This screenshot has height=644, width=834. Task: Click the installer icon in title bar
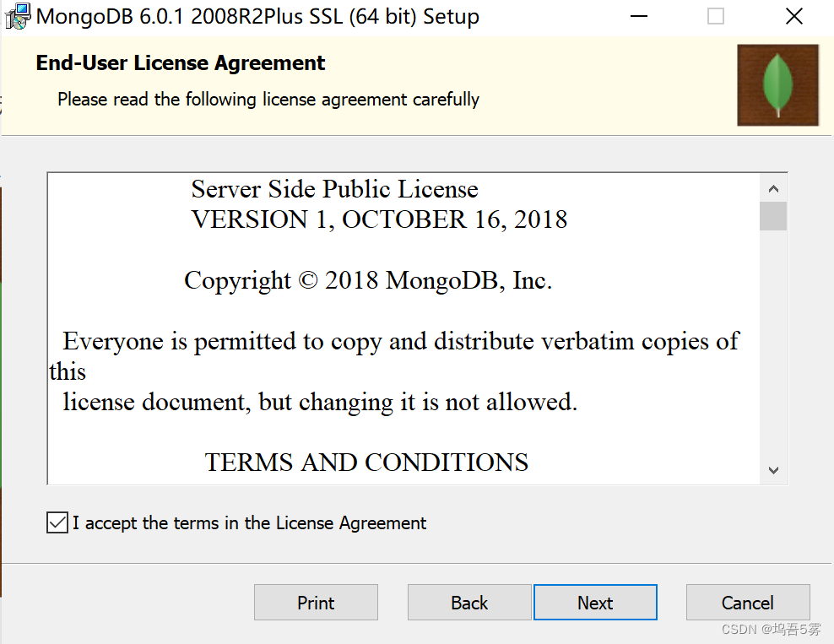pyautogui.click(x=18, y=16)
